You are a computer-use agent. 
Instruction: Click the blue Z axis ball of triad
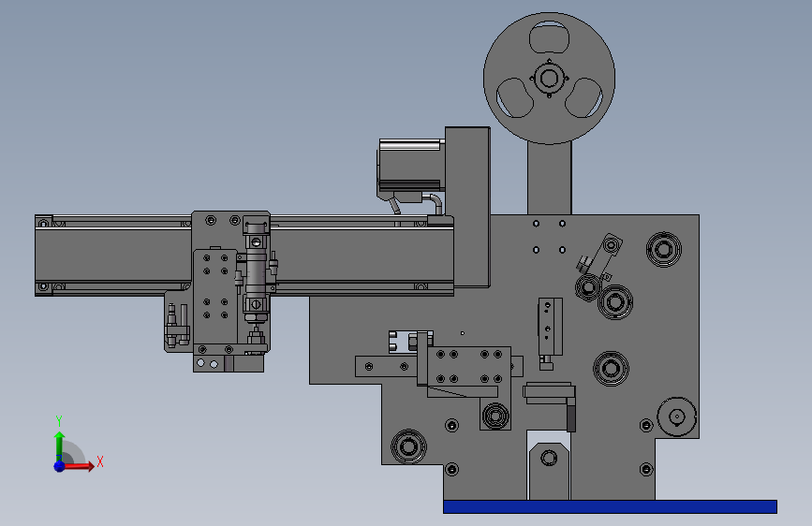tap(59, 466)
